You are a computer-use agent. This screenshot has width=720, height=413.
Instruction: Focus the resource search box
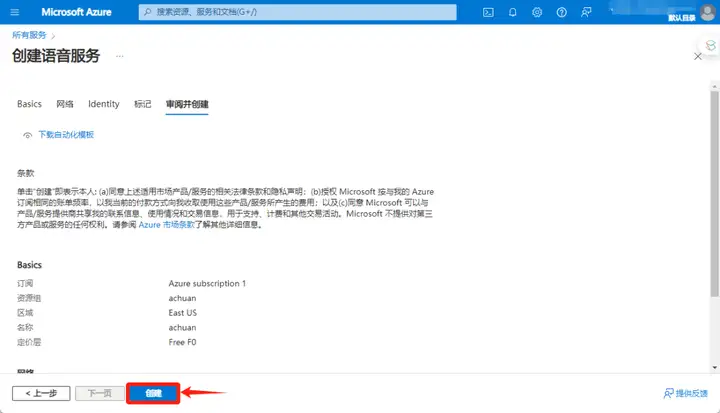coord(298,12)
